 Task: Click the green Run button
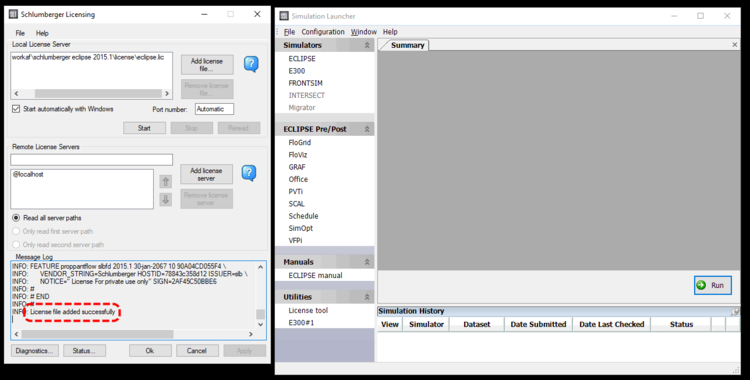[x=712, y=285]
